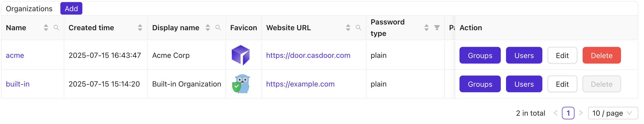Open the Password type filter icon
This screenshot has height=124, width=644.
[x=437, y=28]
